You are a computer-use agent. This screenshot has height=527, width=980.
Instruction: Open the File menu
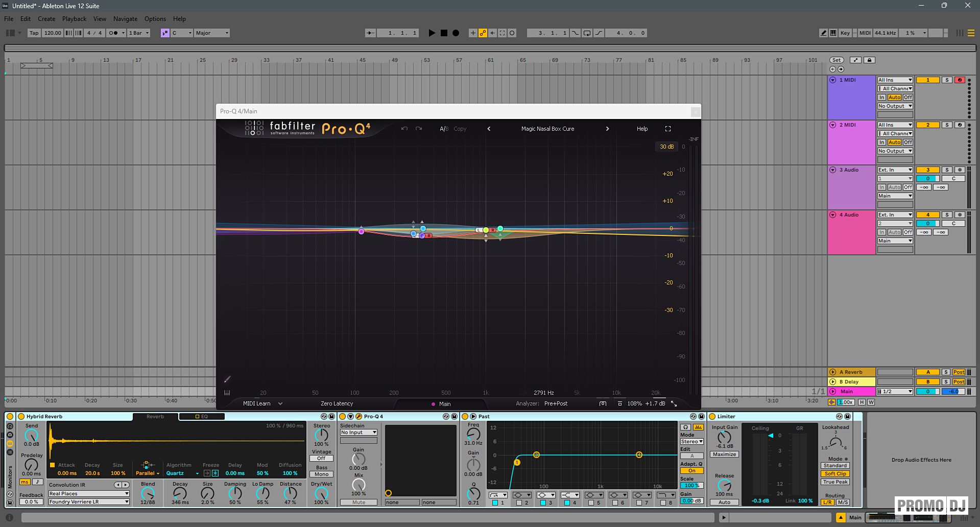(x=9, y=19)
